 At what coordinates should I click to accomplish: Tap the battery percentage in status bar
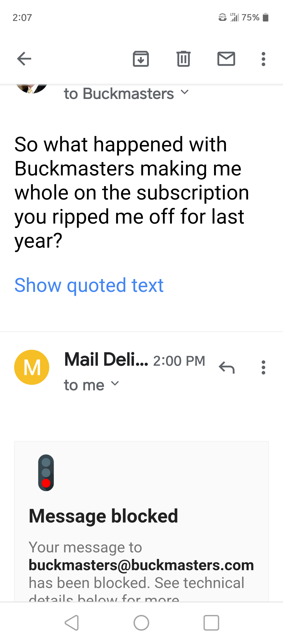(x=251, y=18)
